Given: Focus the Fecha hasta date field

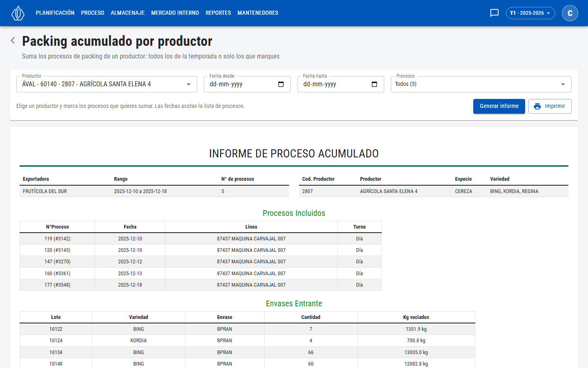Looking at the screenshot, I should pyautogui.click(x=341, y=84).
